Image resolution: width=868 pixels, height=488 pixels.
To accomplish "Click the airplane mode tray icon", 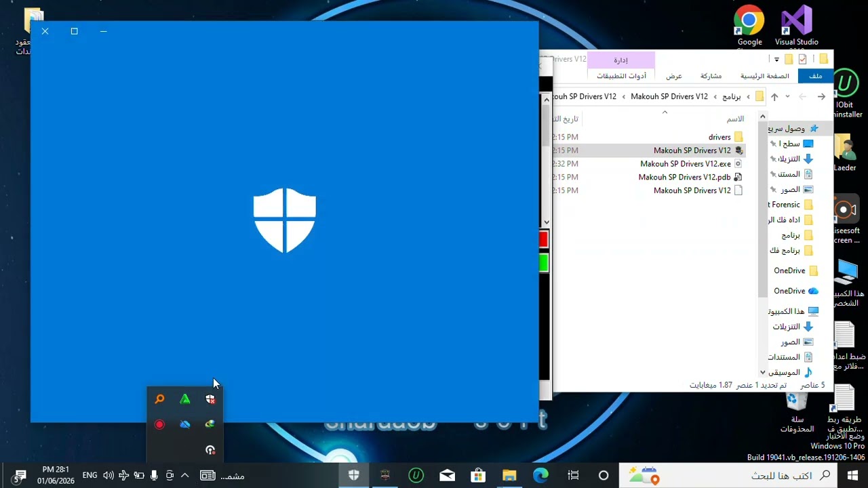I will coord(124,476).
